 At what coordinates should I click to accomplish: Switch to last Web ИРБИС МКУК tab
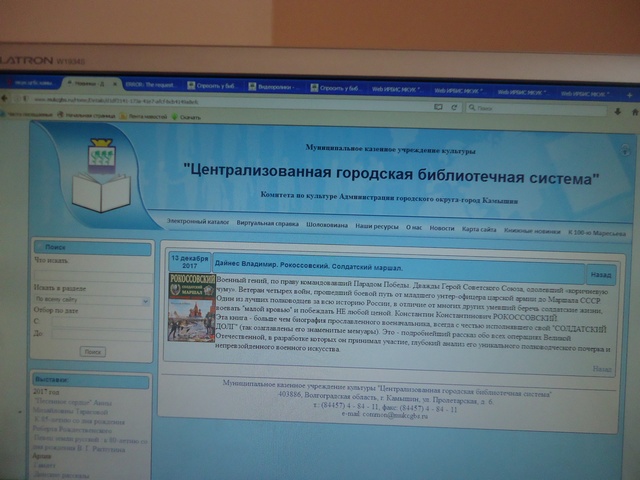585,94
